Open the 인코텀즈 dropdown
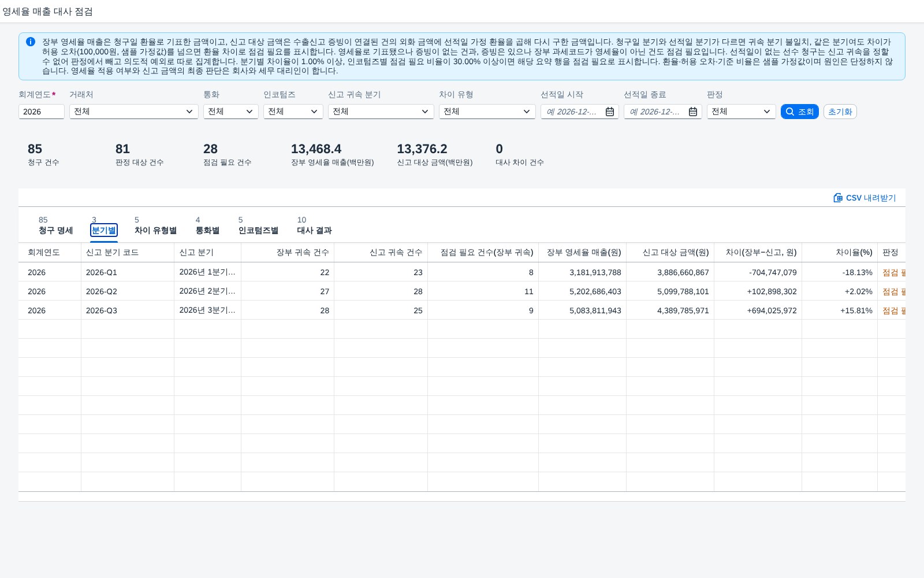The height and width of the screenshot is (578, 924). click(x=293, y=112)
